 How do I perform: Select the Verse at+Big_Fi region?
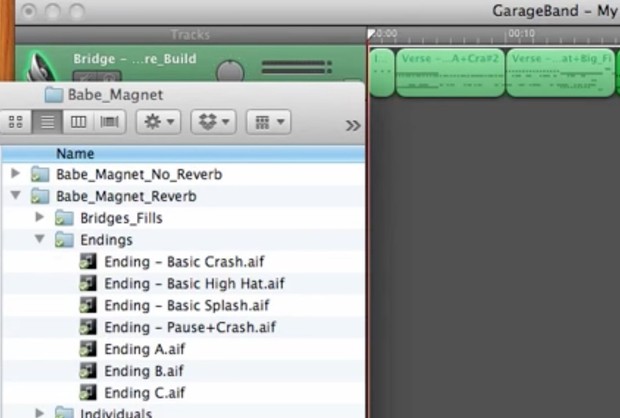(x=561, y=73)
